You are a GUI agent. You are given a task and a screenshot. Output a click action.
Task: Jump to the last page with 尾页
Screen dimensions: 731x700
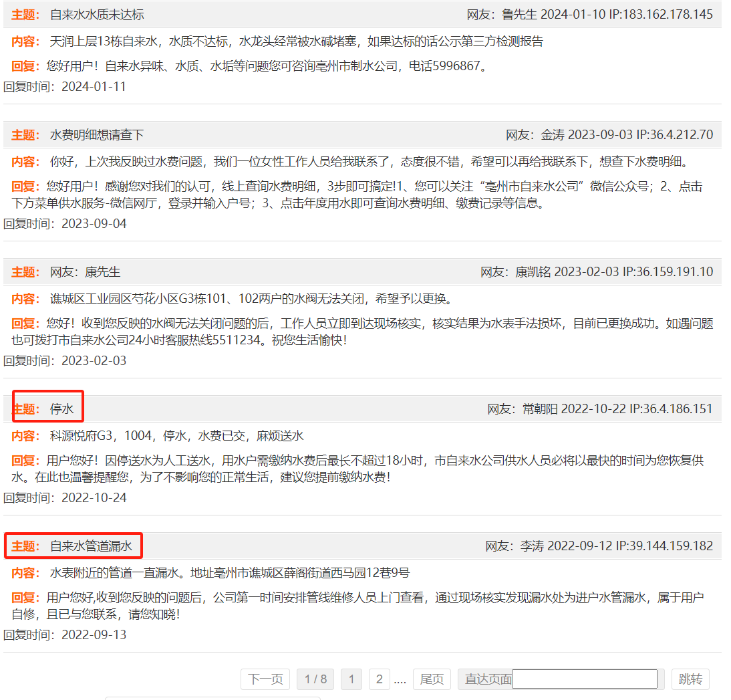click(x=432, y=679)
